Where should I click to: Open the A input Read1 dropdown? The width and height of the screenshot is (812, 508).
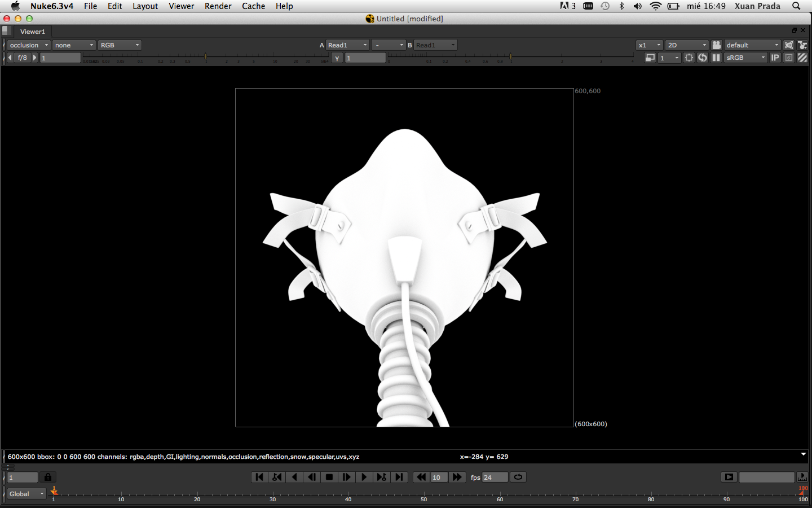point(347,45)
